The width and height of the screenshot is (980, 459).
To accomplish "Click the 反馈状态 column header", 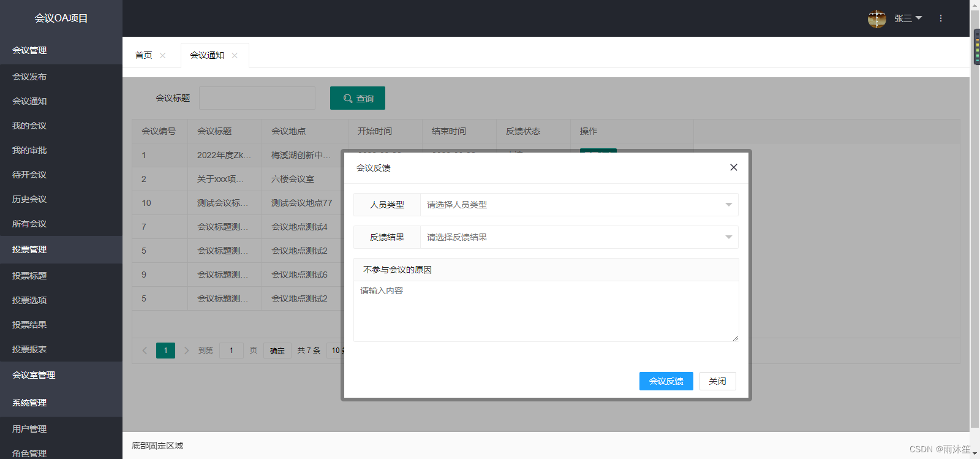I will tap(533, 131).
